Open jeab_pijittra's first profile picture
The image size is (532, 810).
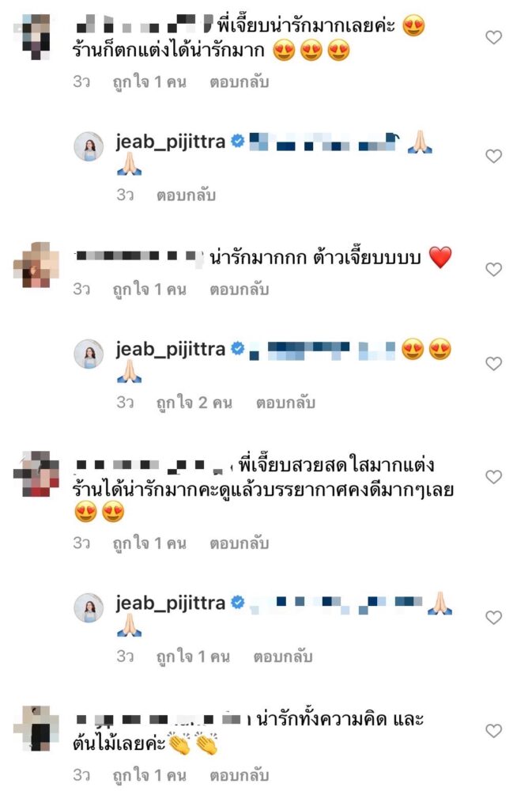coord(89,146)
